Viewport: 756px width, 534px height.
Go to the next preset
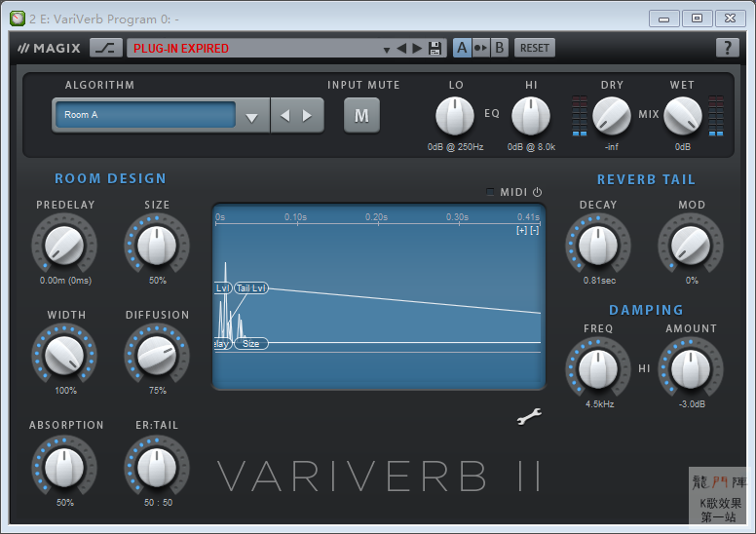417,49
